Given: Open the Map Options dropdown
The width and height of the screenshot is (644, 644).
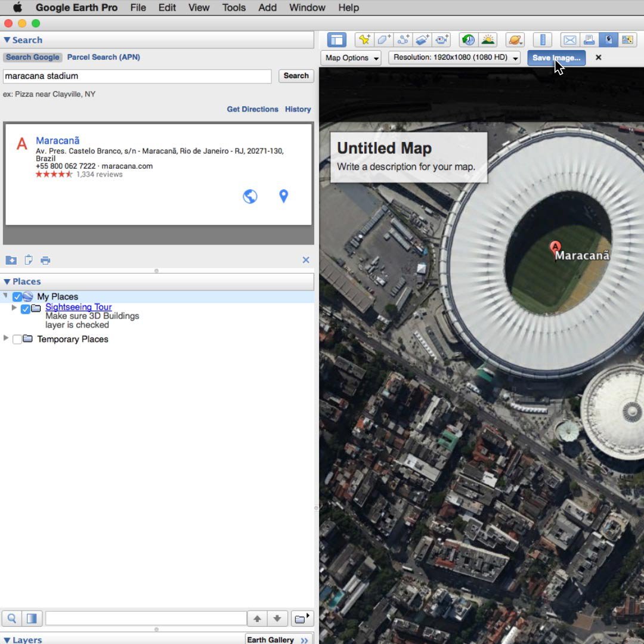Looking at the screenshot, I should (351, 58).
